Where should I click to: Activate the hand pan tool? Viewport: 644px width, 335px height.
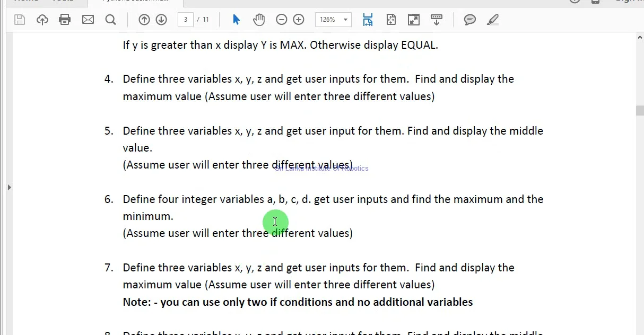click(259, 20)
